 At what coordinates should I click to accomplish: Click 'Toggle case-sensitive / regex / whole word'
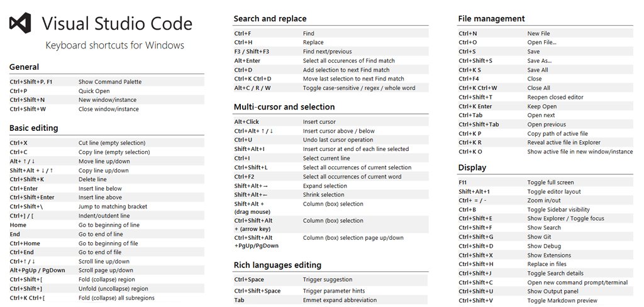pyautogui.click(x=359, y=88)
